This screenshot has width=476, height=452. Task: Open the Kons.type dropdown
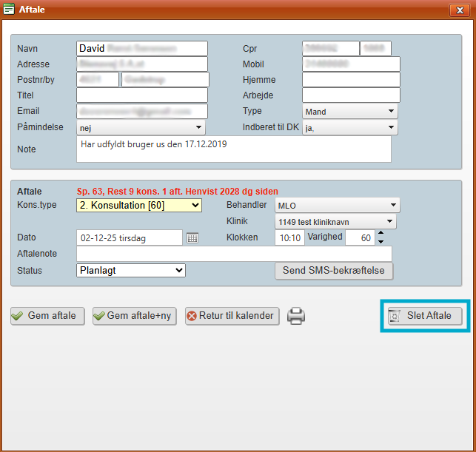pos(138,205)
